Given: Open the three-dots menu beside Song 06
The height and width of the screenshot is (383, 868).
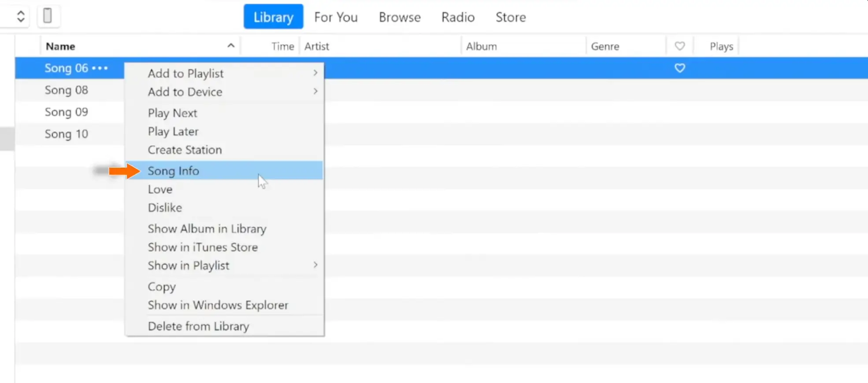Looking at the screenshot, I should (x=100, y=68).
